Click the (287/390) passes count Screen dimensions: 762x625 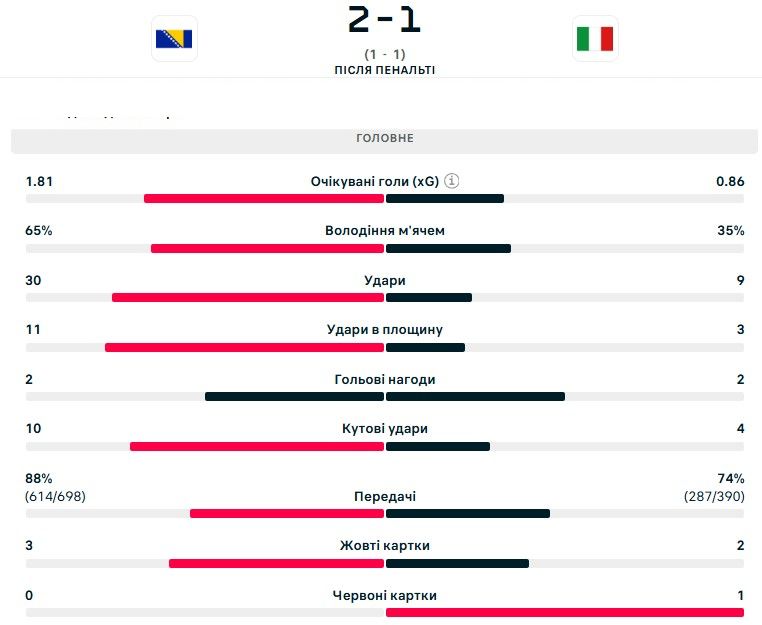pos(714,496)
